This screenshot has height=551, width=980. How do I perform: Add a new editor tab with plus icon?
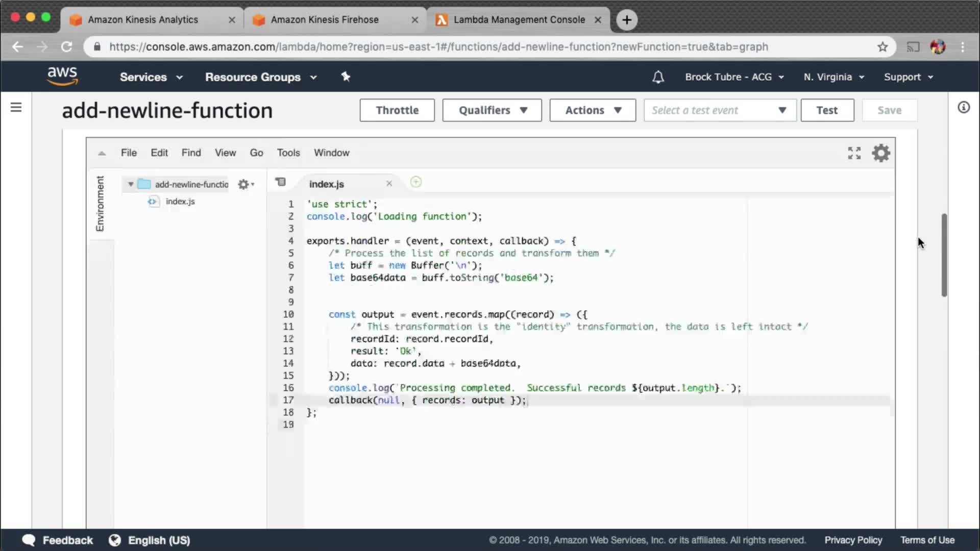pos(416,182)
